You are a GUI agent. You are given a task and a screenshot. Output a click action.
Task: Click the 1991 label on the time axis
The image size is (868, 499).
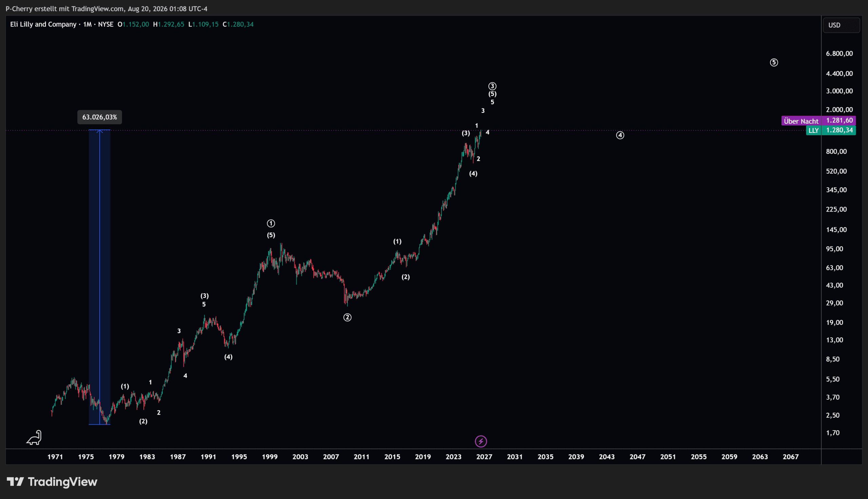(x=208, y=457)
